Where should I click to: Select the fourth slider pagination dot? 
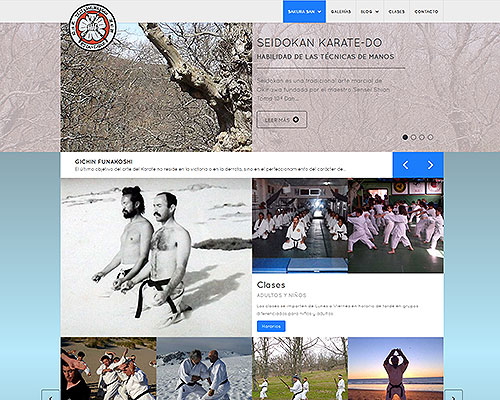pyautogui.click(x=430, y=137)
